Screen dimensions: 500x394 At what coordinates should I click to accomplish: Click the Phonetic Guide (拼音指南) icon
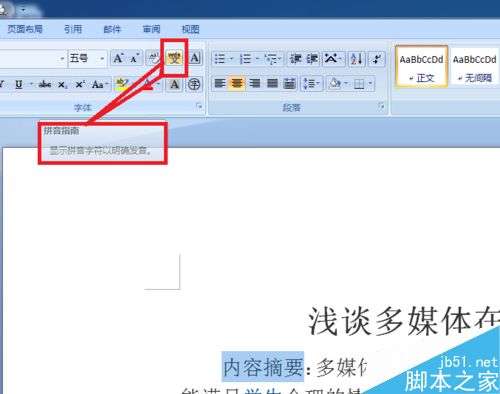pos(174,59)
